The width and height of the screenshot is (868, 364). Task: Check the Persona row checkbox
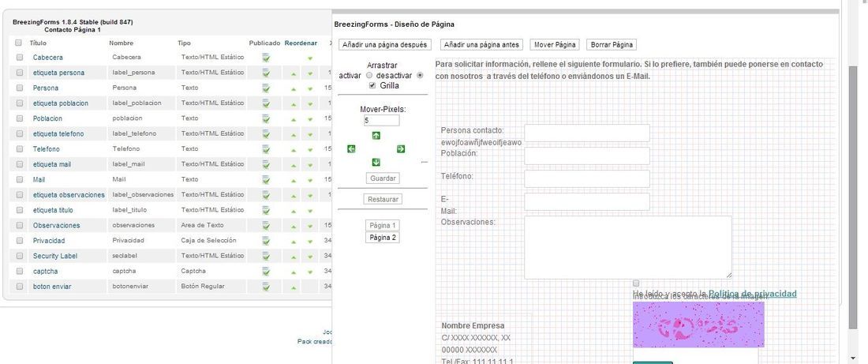coord(20,88)
